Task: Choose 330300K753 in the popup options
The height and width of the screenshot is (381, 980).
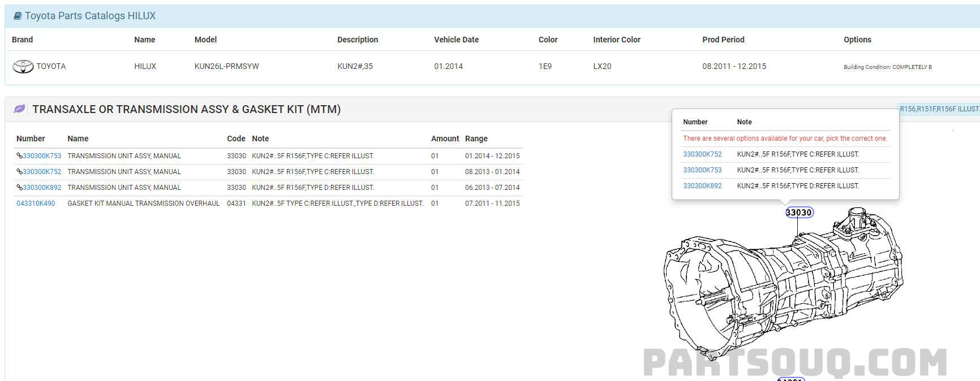Action: pyautogui.click(x=702, y=170)
